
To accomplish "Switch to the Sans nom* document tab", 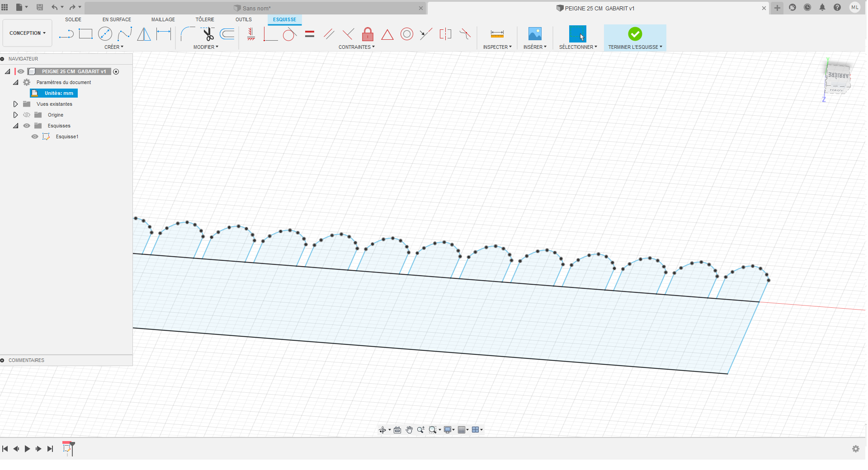I will 255,8.
